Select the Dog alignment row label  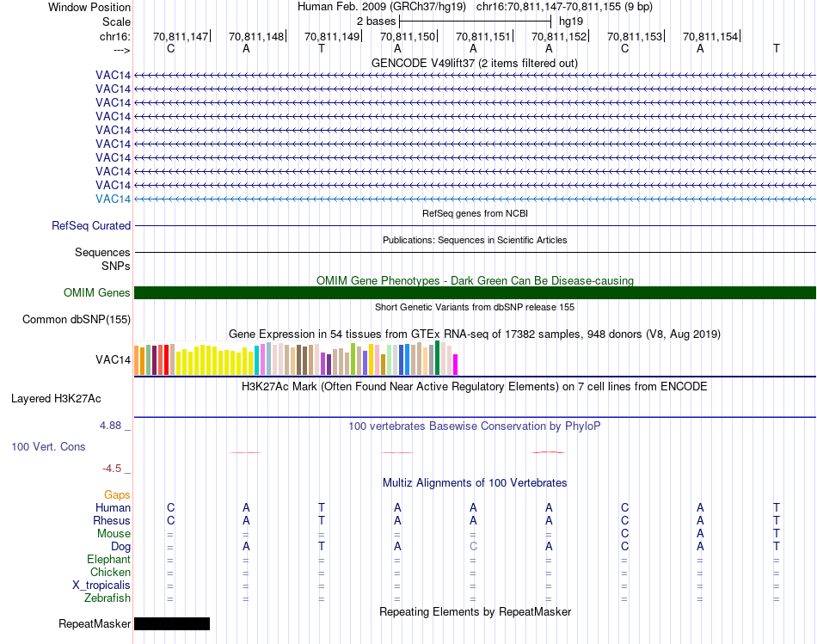click(121, 547)
